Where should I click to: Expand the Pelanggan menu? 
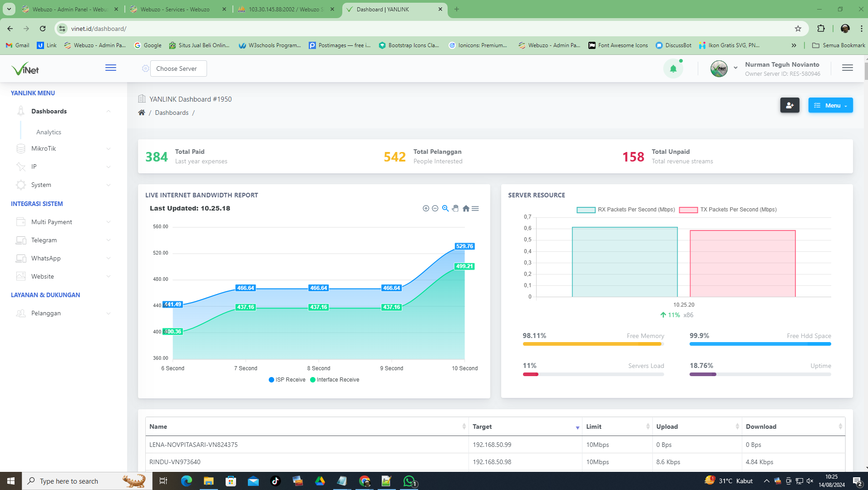(x=64, y=313)
